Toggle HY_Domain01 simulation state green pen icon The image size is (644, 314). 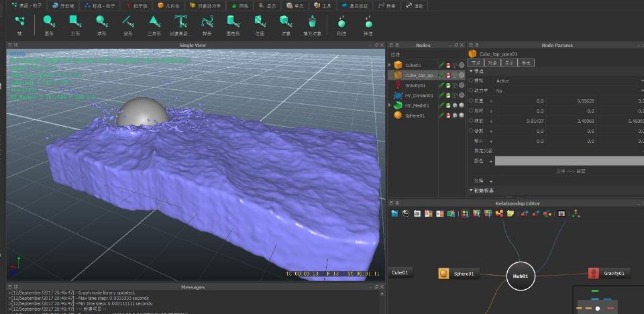pos(441,95)
